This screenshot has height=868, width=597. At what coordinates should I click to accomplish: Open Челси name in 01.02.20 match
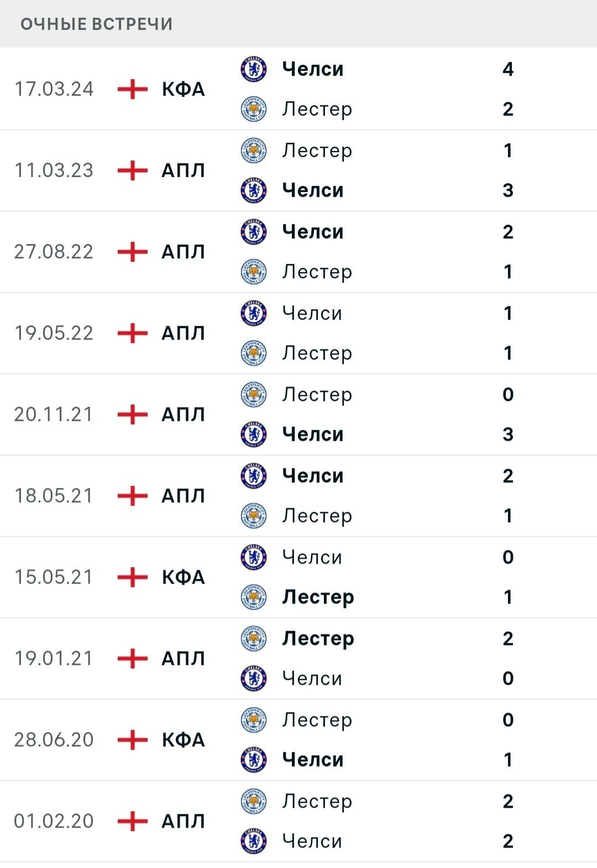312,841
